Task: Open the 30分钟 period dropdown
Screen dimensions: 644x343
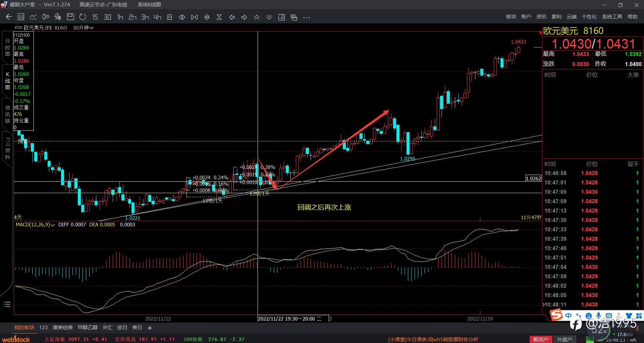Action: (x=83, y=28)
